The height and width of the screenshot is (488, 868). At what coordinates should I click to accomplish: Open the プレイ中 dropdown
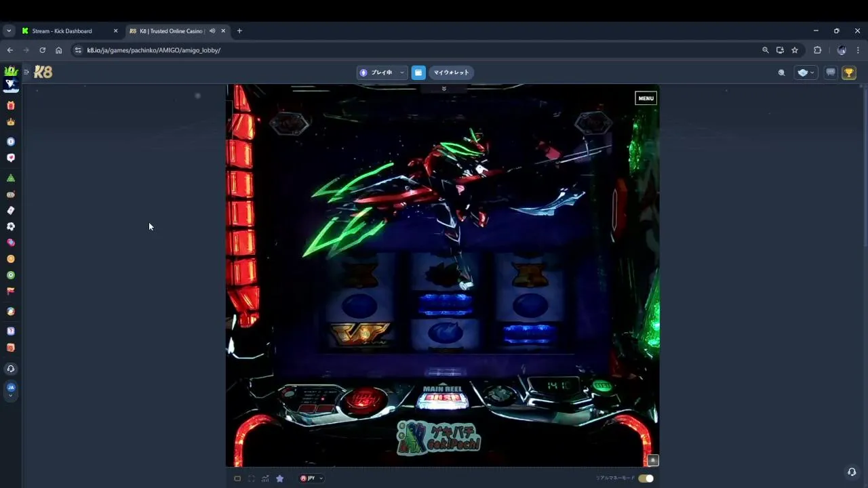(x=382, y=73)
